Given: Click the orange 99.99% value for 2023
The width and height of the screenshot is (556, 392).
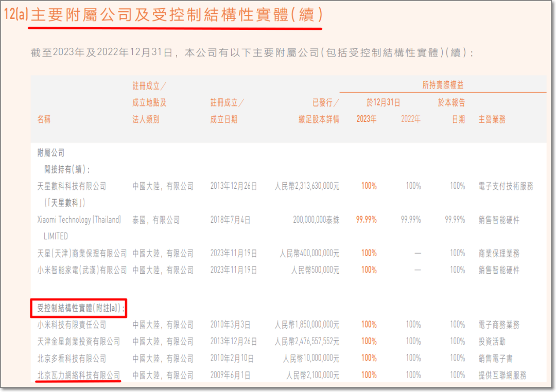Looking at the screenshot, I should (x=367, y=220).
